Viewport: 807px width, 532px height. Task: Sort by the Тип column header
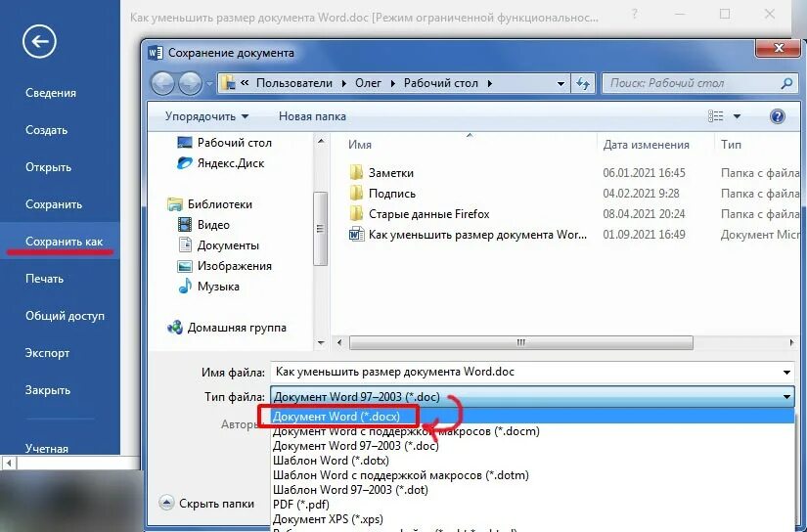click(731, 145)
